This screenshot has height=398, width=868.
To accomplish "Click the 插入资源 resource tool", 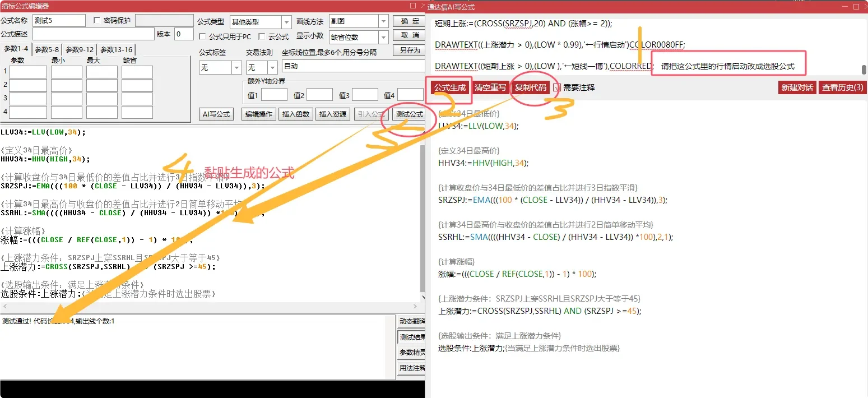I will point(332,114).
